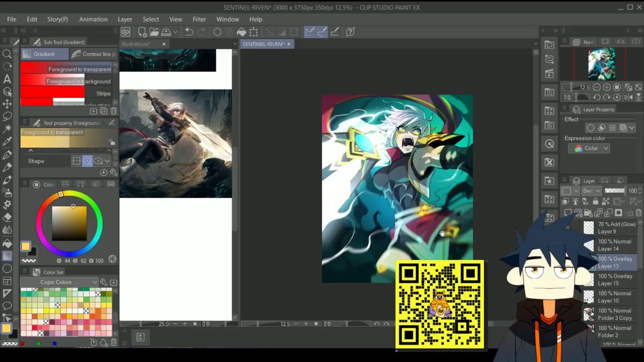This screenshot has height=362, width=644.
Task: Select the Foreground to background gradient
Action: 66,81
